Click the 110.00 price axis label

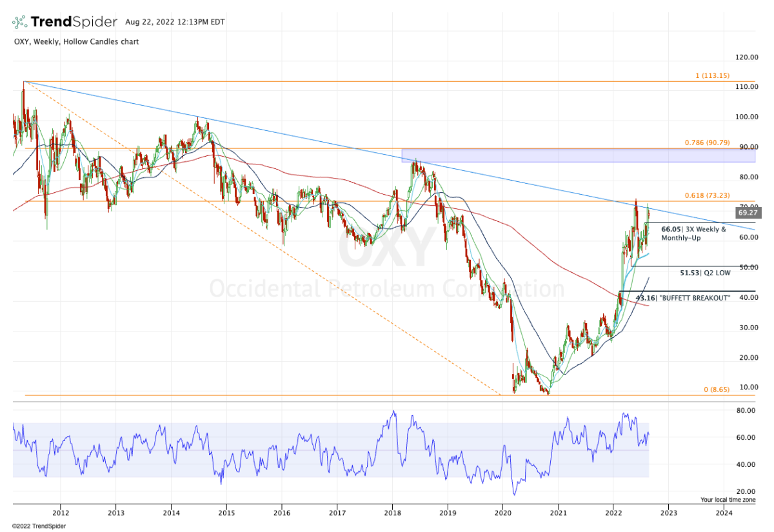(x=747, y=87)
